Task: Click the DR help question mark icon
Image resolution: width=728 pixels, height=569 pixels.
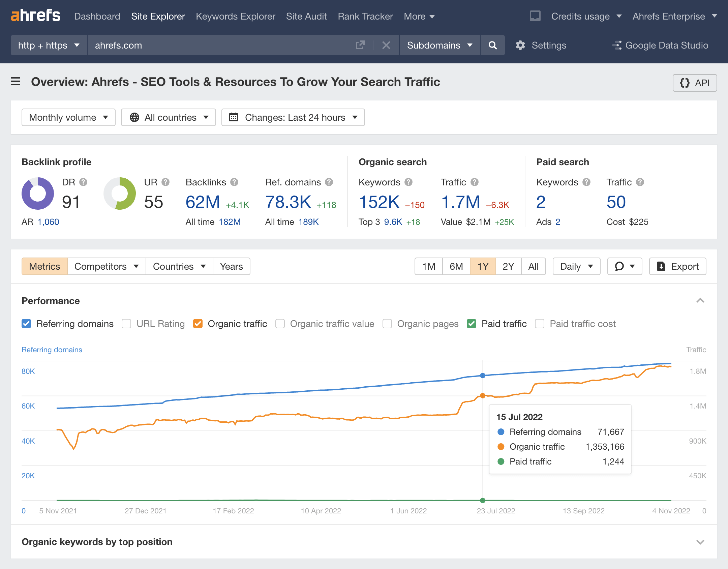Action: [83, 182]
